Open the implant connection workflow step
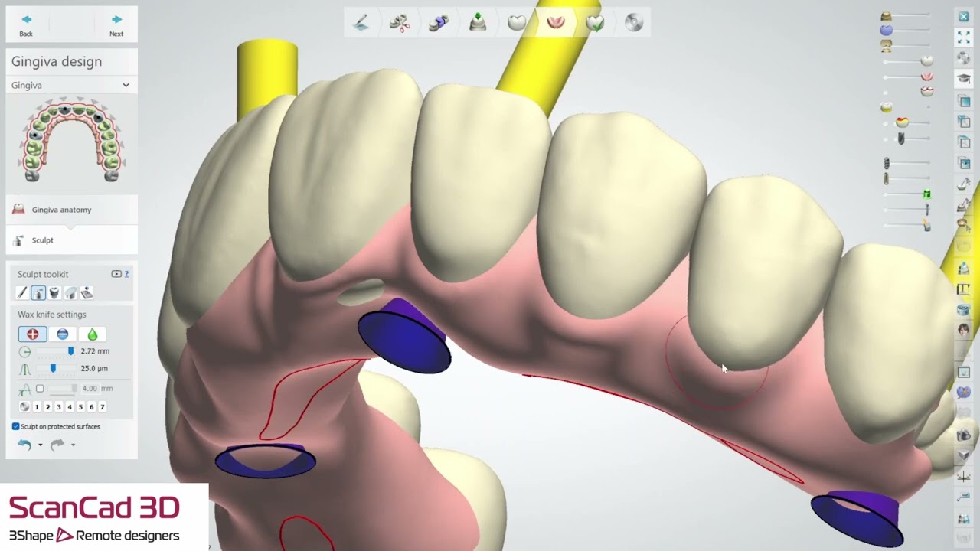 pyautogui.click(x=439, y=23)
